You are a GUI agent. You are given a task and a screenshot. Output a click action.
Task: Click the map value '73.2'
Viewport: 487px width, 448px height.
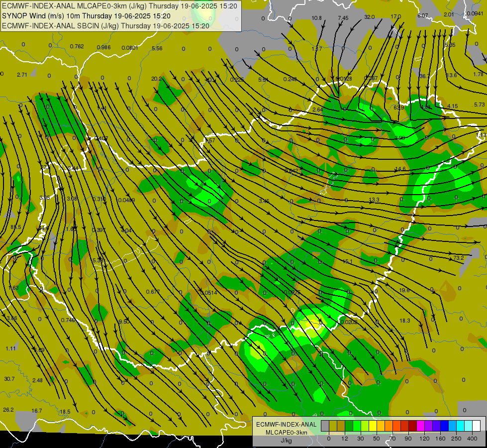[459, 258]
